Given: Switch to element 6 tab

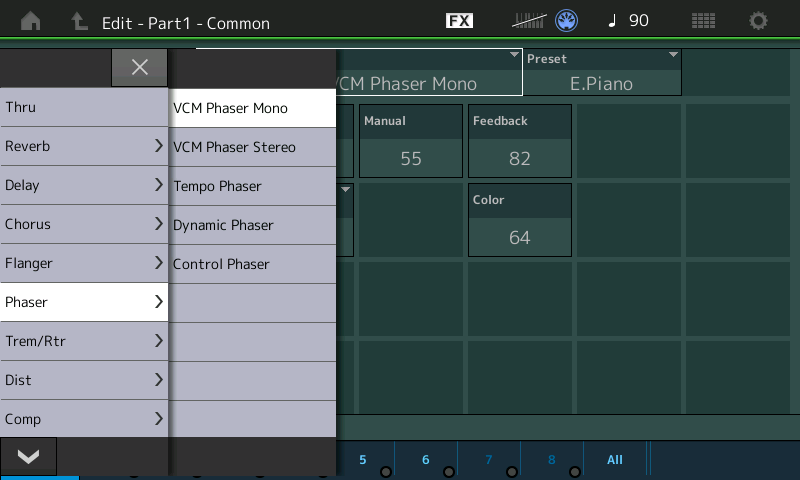Looking at the screenshot, I should click(x=426, y=460).
